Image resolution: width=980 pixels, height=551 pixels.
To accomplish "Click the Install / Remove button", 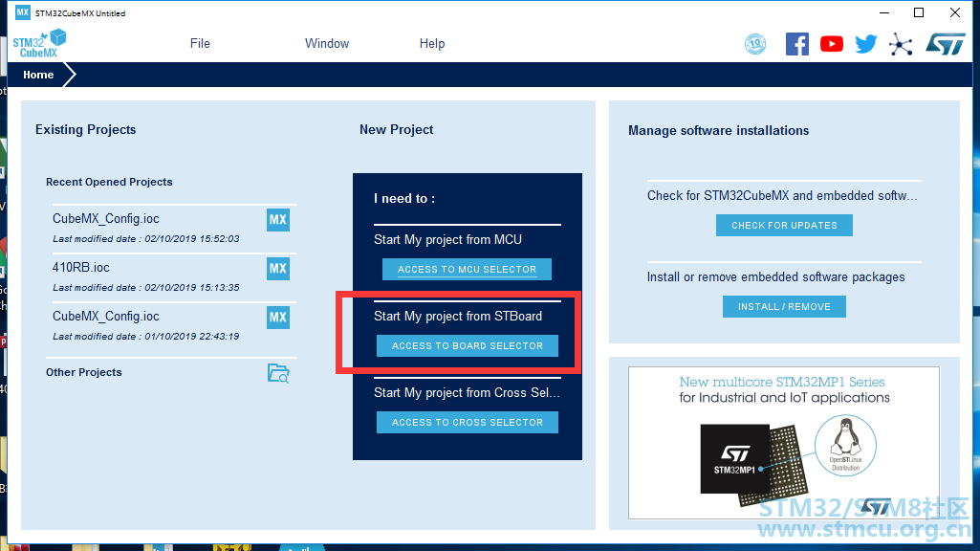I will (x=784, y=306).
